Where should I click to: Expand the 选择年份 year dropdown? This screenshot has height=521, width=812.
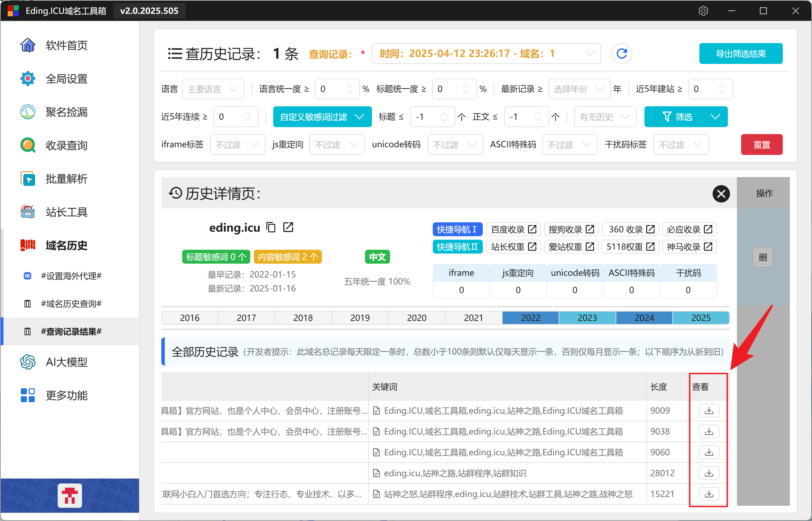coord(579,89)
